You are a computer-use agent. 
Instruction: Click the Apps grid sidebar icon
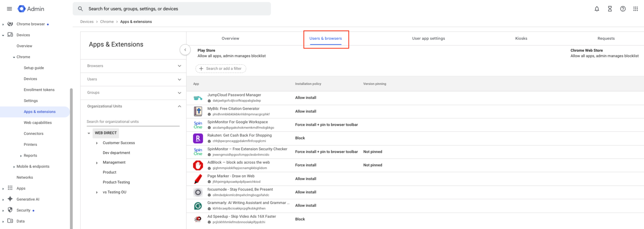click(x=10, y=188)
